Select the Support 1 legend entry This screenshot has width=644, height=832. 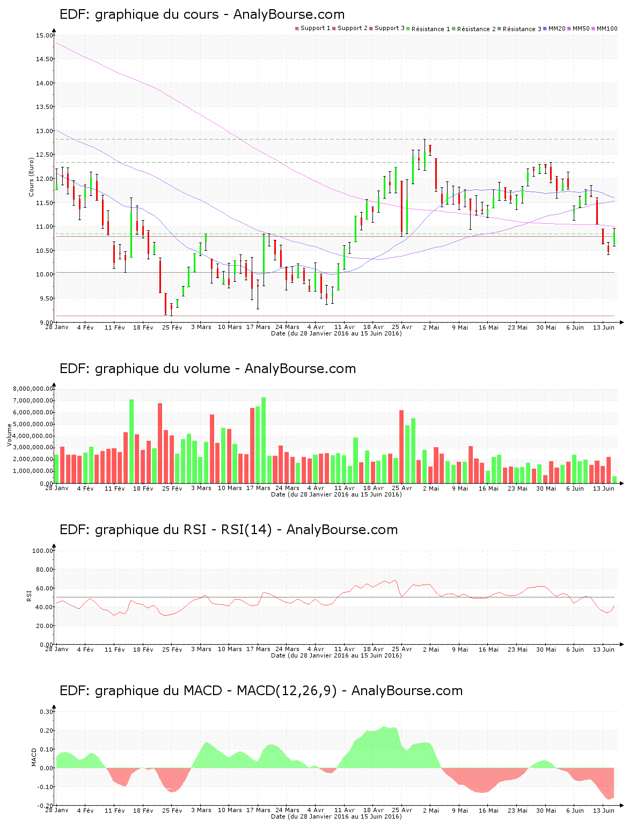click(x=313, y=28)
